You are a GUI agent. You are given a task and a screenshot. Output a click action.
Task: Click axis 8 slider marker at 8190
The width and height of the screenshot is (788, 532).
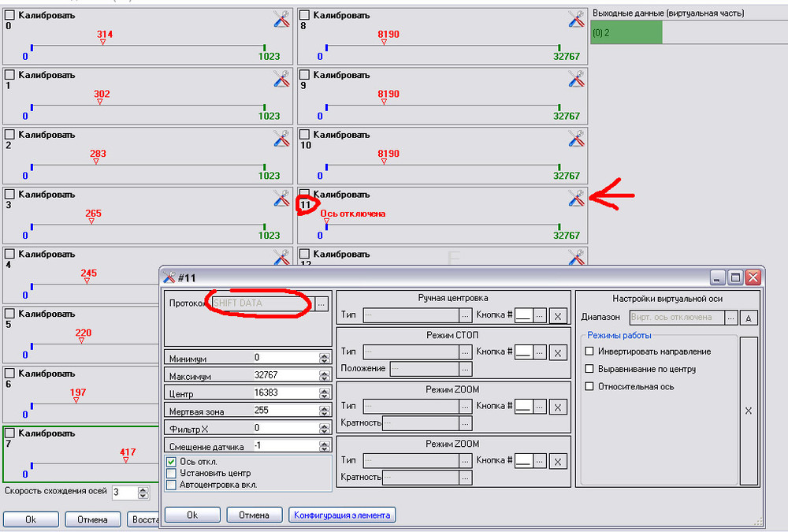pos(384,43)
